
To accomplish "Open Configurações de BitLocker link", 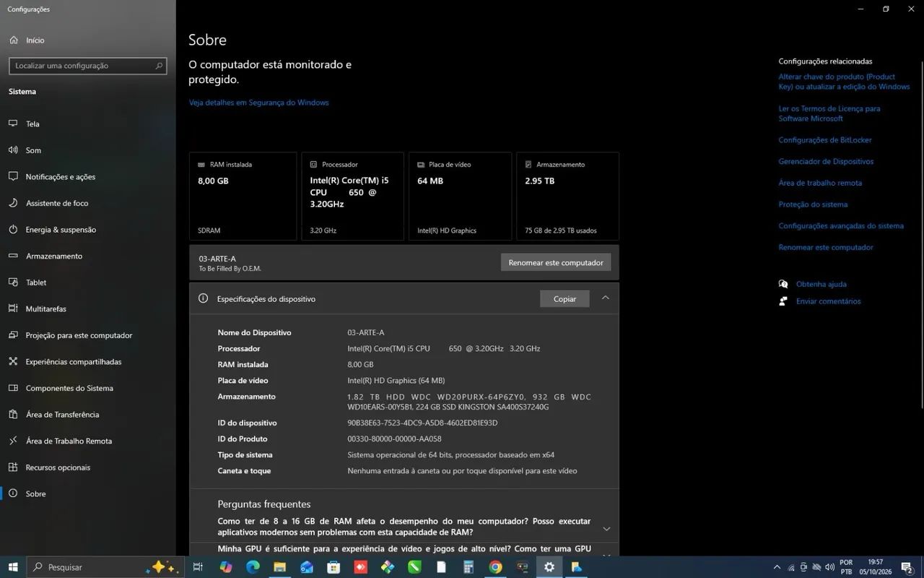I will pos(825,140).
